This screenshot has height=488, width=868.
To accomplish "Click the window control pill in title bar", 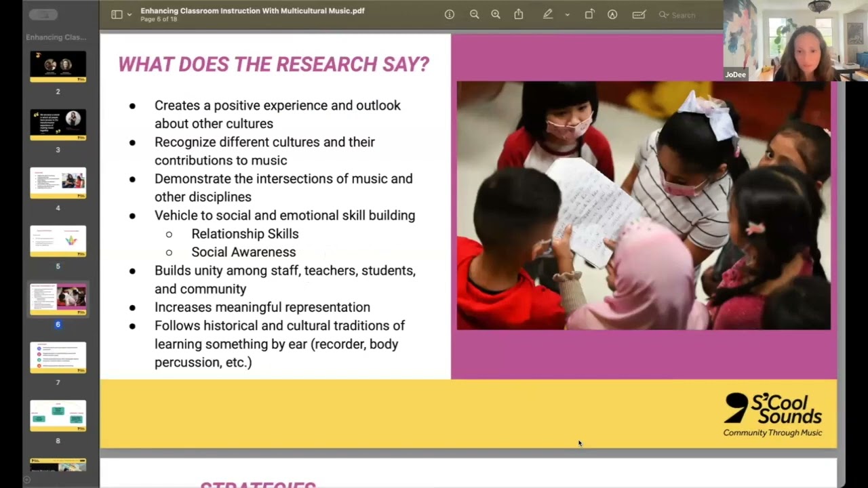I will 43,14.
